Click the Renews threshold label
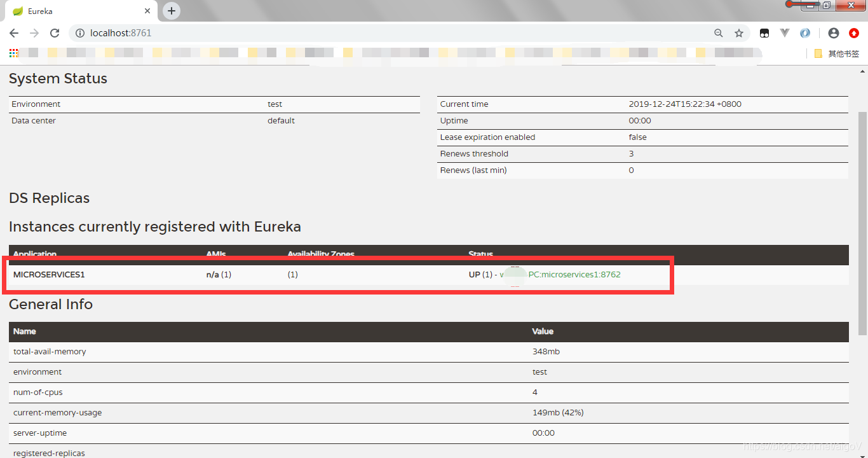Viewport: 868px width, 458px height. [x=474, y=154]
